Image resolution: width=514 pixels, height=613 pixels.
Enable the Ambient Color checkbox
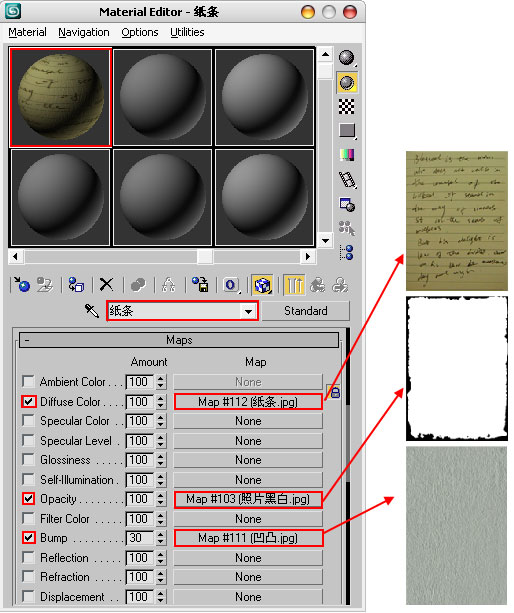click(28, 381)
